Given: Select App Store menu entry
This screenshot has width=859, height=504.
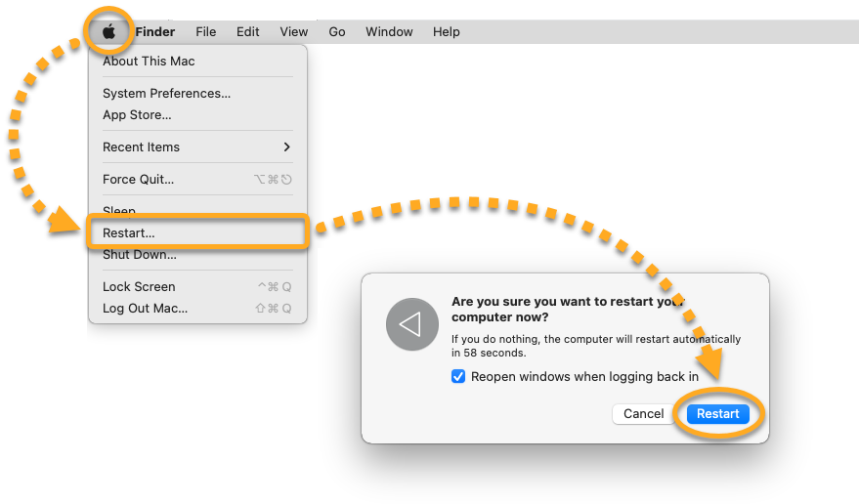Looking at the screenshot, I should point(137,115).
